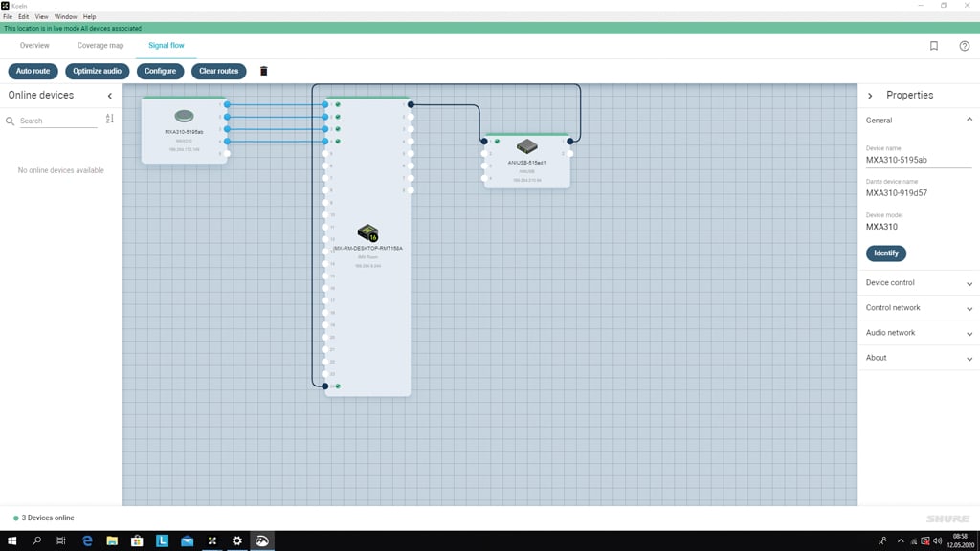Select mixer output port 1

click(411, 104)
